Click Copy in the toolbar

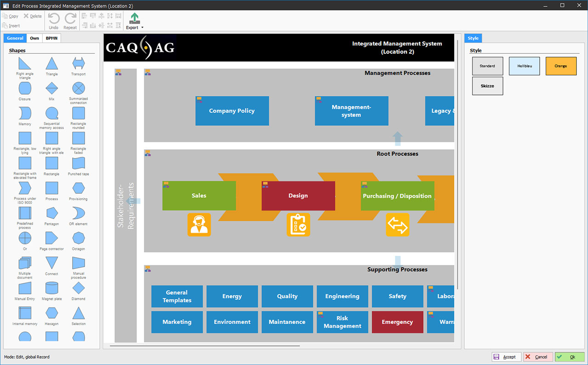point(11,16)
